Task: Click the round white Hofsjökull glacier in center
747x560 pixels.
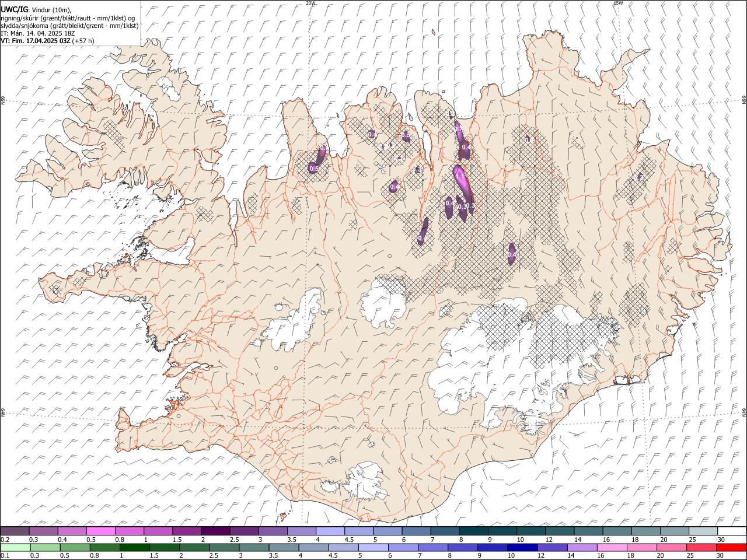Action: click(384, 303)
